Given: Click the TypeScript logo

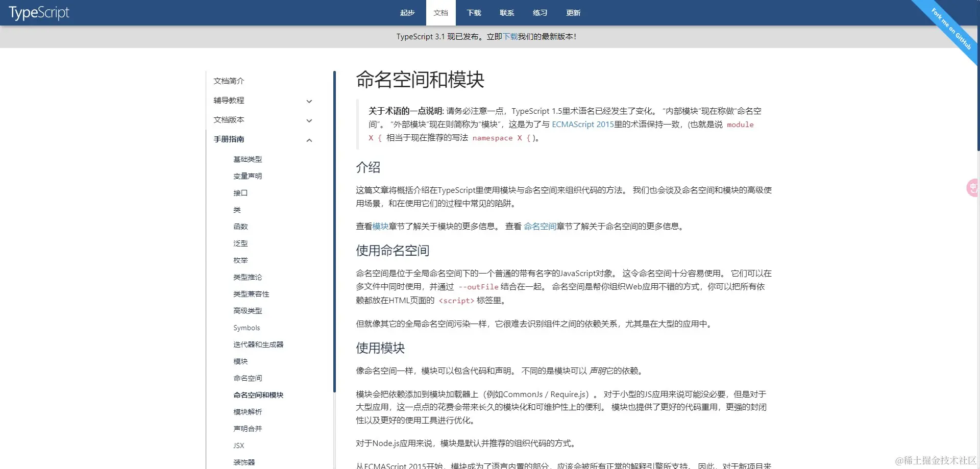Looking at the screenshot, I should point(39,13).
